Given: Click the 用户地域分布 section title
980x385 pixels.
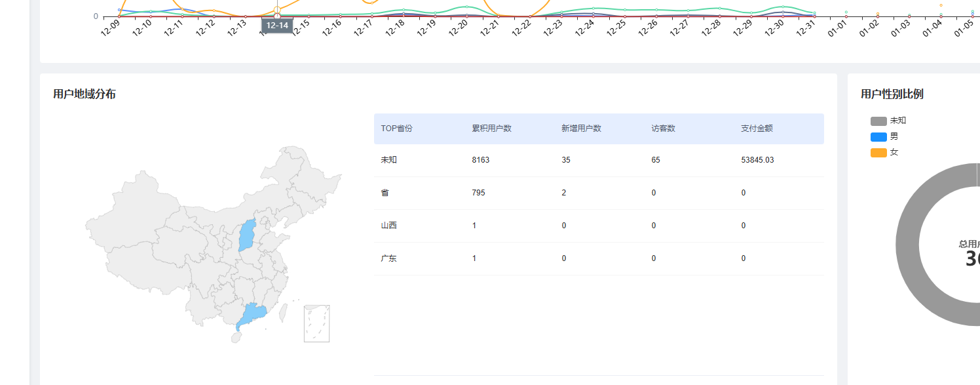Looking at the screenshot, I should tap(85, 94).
